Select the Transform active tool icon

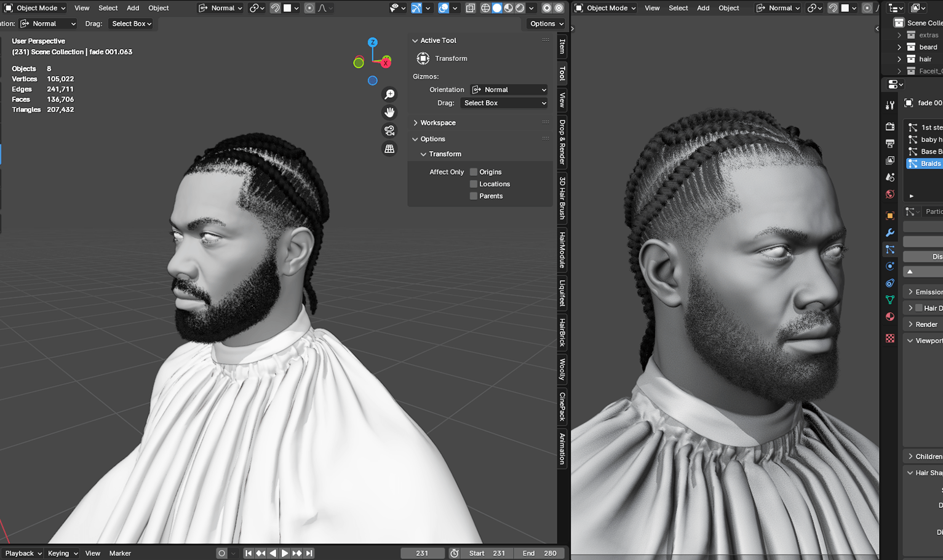[423, 58]
